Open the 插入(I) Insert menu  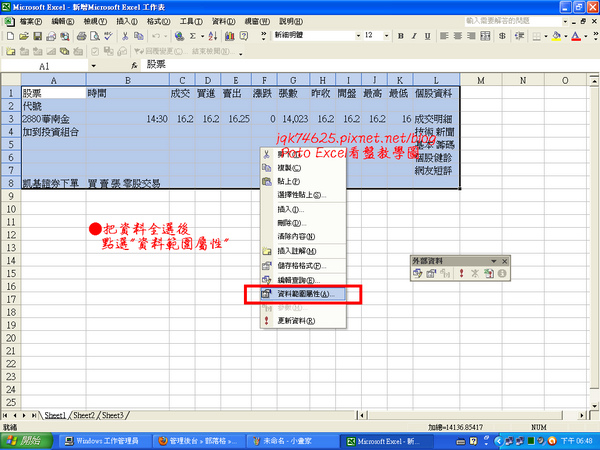pyautogui.click(x=127, y=21)
